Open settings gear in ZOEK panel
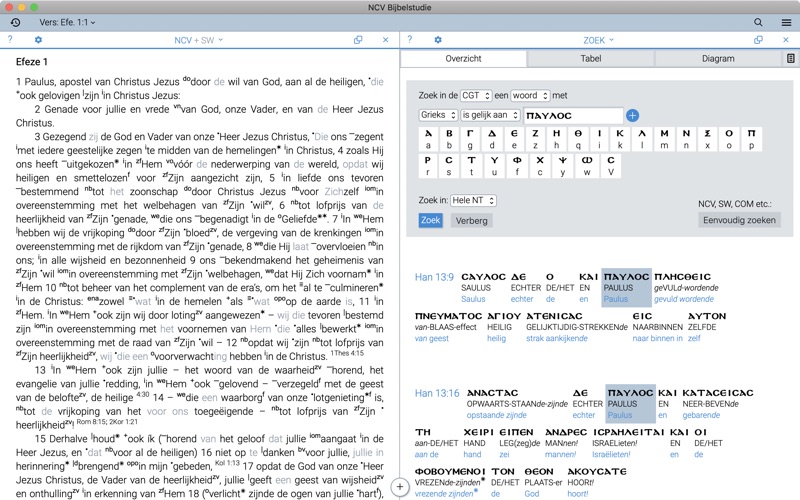This screenshot has height=500, width=800. pos(438,40)
